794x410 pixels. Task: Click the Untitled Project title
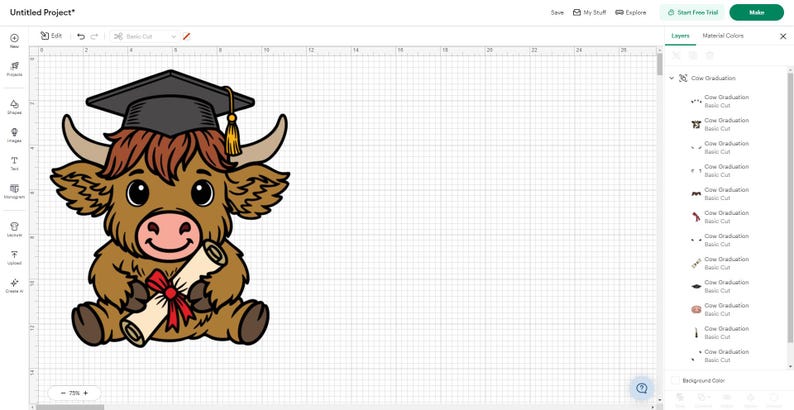pyautogui.click(x=42, y=12)
